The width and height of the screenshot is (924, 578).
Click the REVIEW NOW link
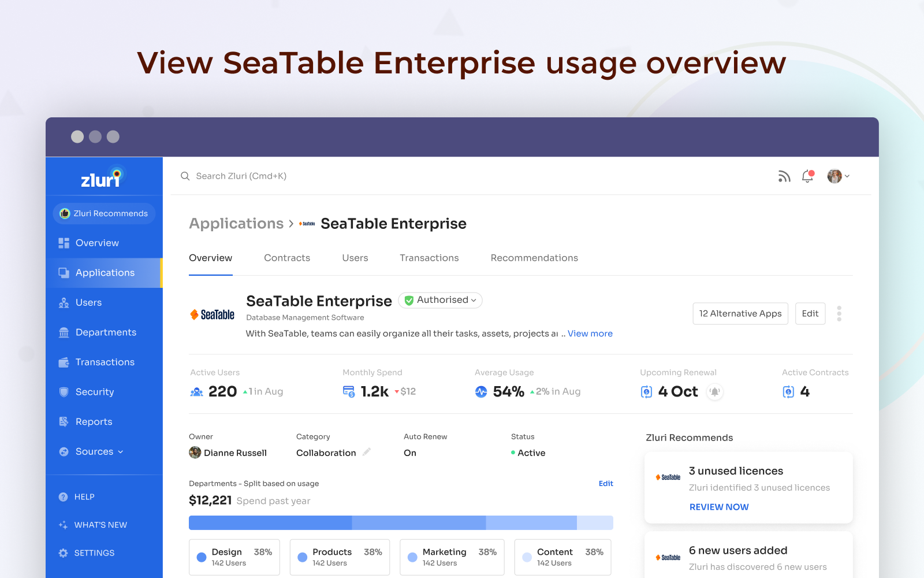point(719,507)
